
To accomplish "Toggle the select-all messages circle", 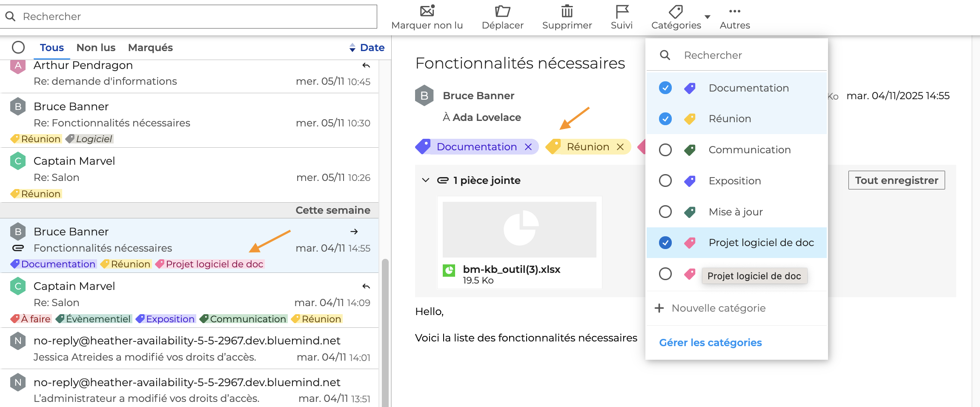I will click(18, 47).
